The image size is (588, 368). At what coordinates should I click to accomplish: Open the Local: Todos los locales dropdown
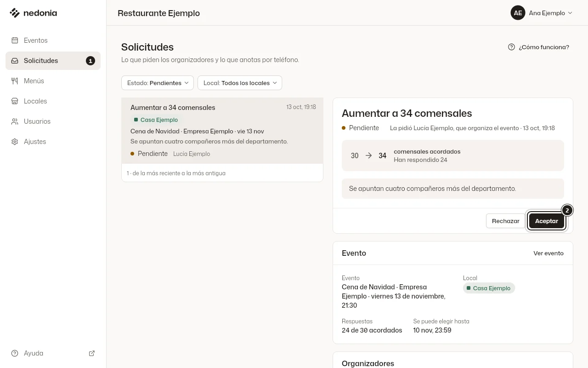[240, 83]
